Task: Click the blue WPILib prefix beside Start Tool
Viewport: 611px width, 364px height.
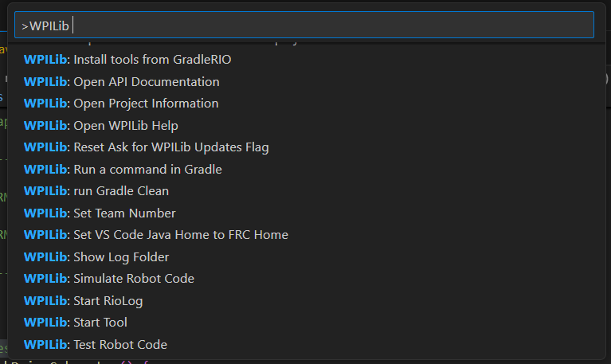Action: point(47,323)
